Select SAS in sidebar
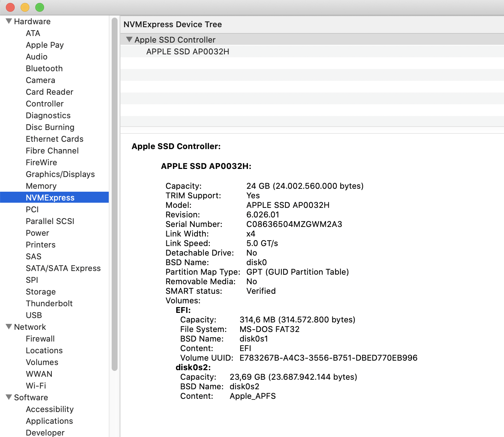Viewport: 504px width, 437px height. point(33,256)
